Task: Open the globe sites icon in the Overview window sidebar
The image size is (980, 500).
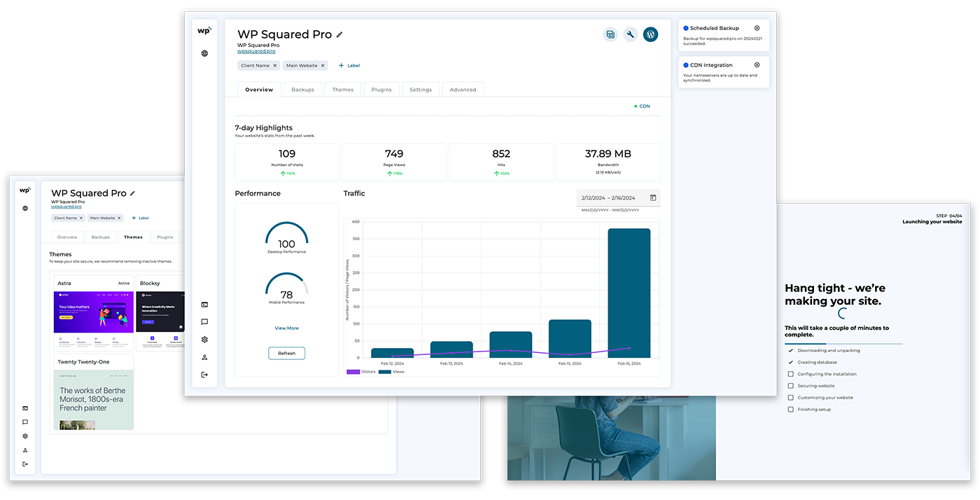Action: (x=204, y=53)
